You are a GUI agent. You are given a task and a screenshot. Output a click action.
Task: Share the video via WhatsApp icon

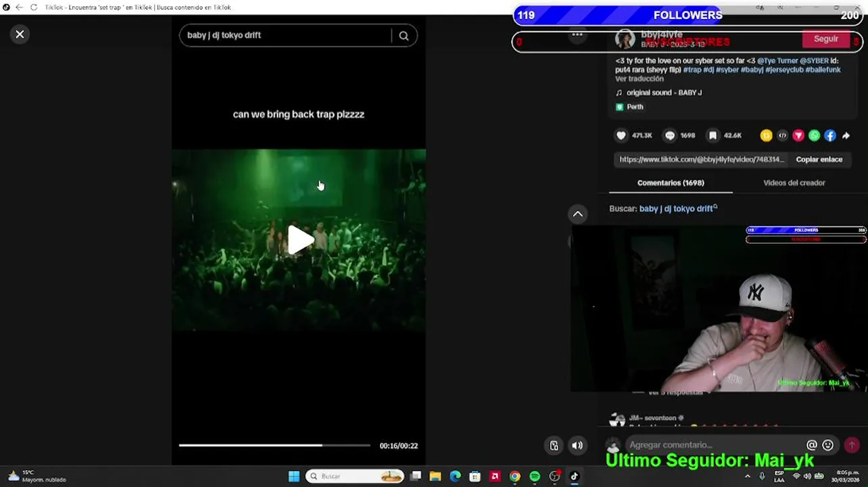pos(814,136)
